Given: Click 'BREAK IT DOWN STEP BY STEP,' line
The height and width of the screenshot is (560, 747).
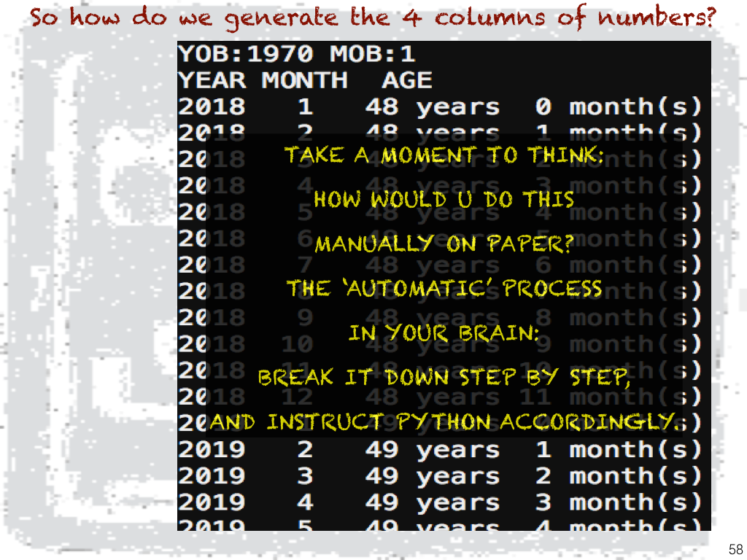Looking at the screenshot, I should pyautogui.click(x=444, y=378).
